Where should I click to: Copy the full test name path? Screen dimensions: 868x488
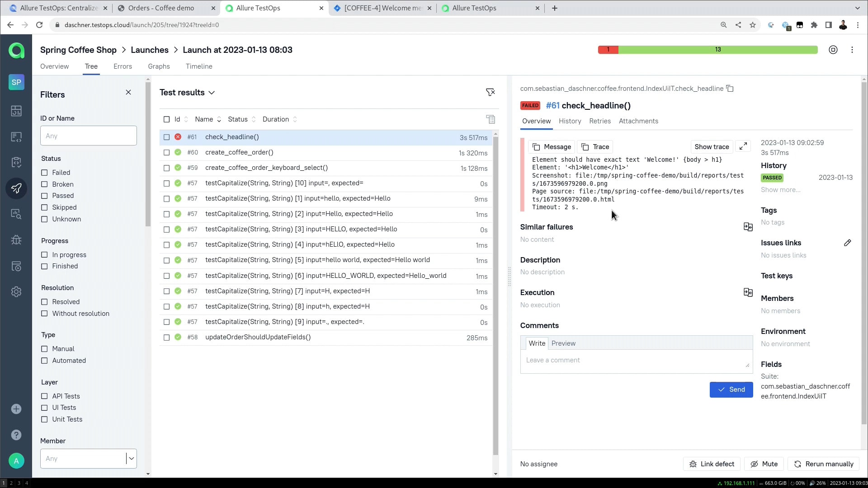coord(730,89)
